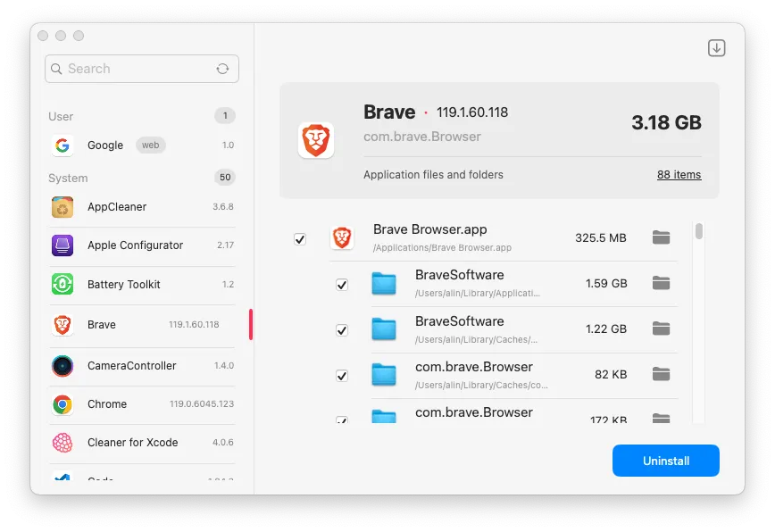Click the Google app icon in the sidebar
Screen dimensions: 775x532
[62, 145]
